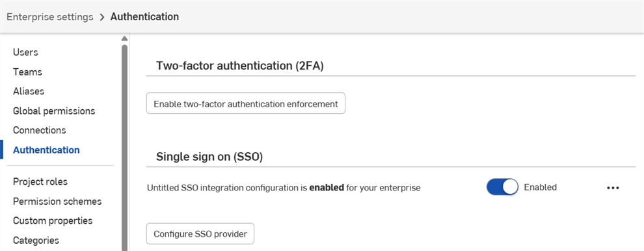Click the Untitled SSO integration configuration text
Image resolution: width=644 pixels, height=251 pixels.
[284, 188]
